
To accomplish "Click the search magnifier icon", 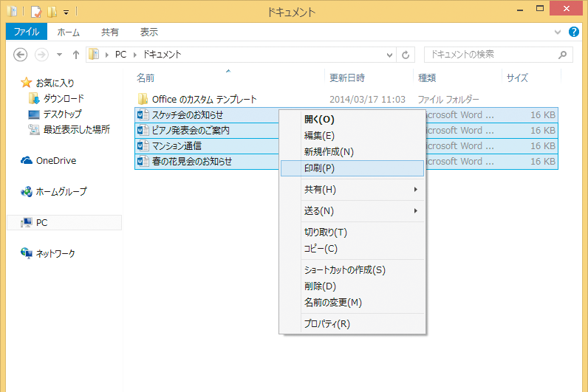I will point(562,55).
